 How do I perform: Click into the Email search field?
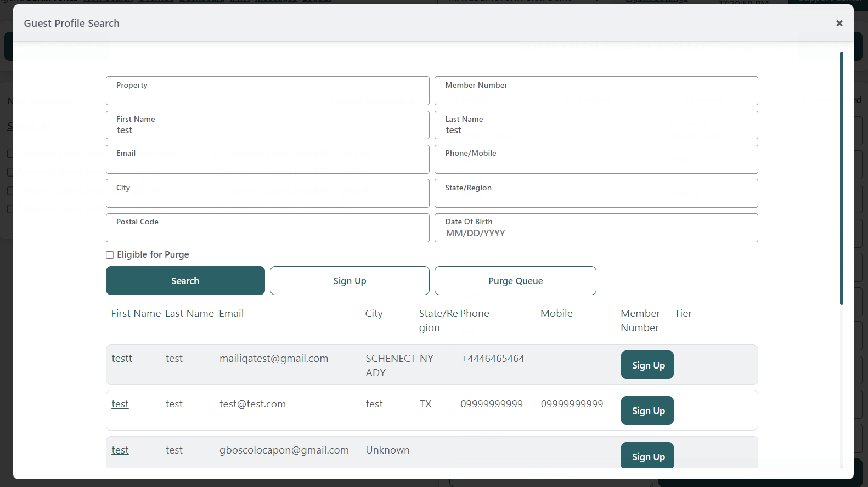tap(268, 159)
